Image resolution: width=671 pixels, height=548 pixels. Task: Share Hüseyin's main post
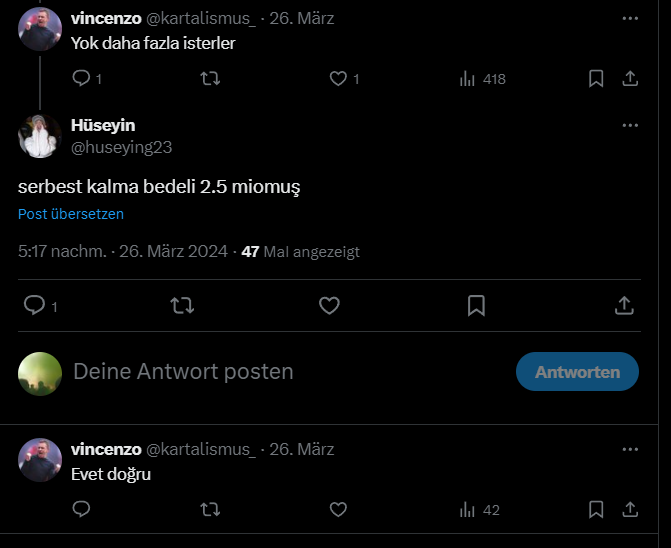[x=623, y=305]
